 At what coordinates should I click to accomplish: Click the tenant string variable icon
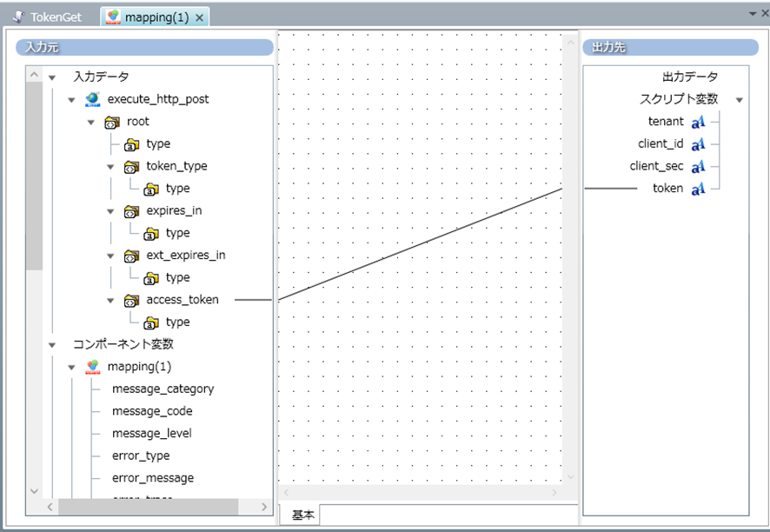[x=698, y=122]
